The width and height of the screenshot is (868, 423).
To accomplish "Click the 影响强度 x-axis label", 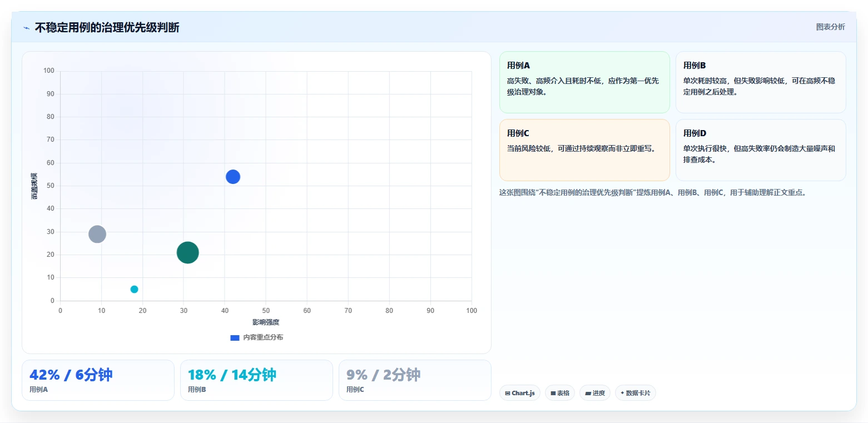I will click(266, 322).
